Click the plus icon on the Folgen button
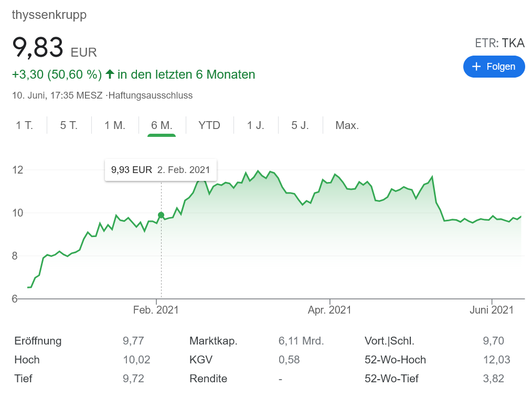 coord(477,67)
